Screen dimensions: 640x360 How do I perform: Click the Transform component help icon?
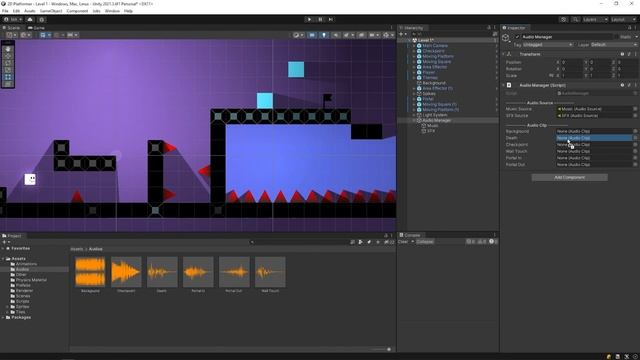622,54
